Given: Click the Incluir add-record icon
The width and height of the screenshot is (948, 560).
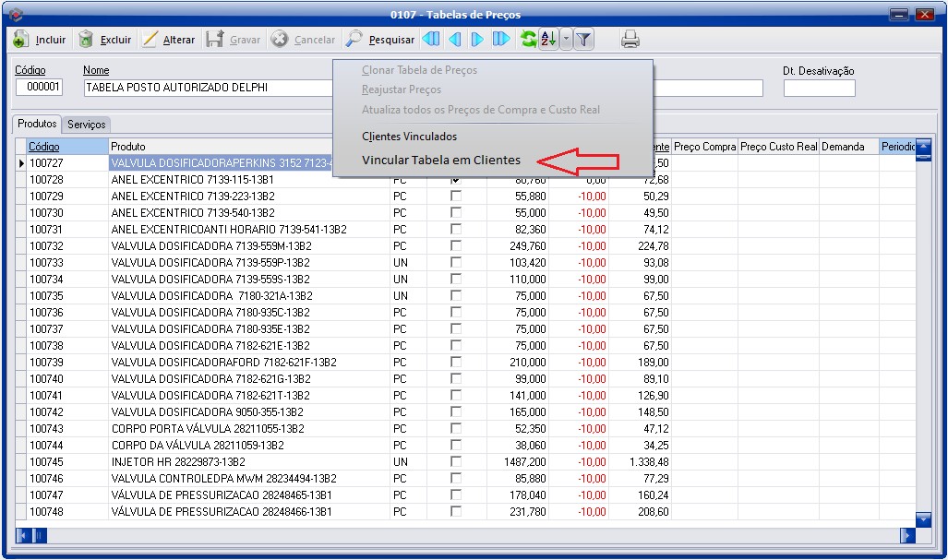Looking at the screenshot, I should tap(20, 40).
